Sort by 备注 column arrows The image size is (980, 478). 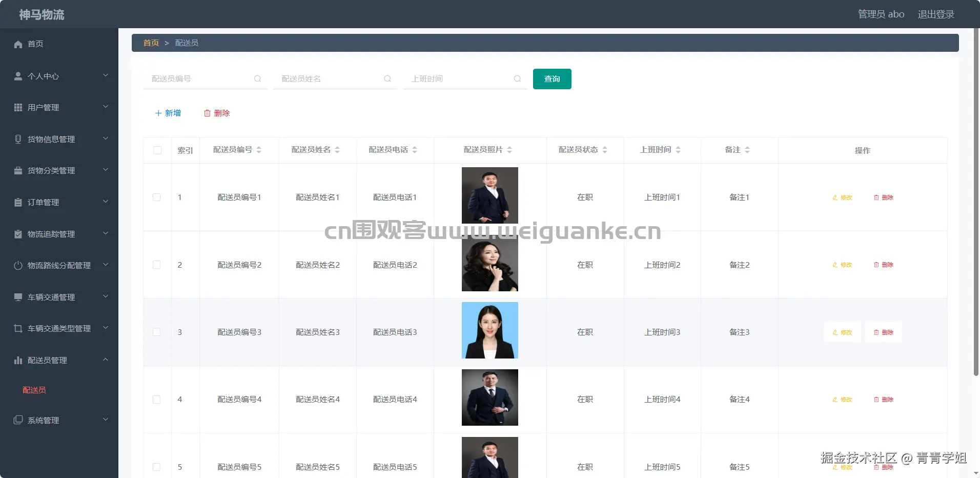(747, 150)
